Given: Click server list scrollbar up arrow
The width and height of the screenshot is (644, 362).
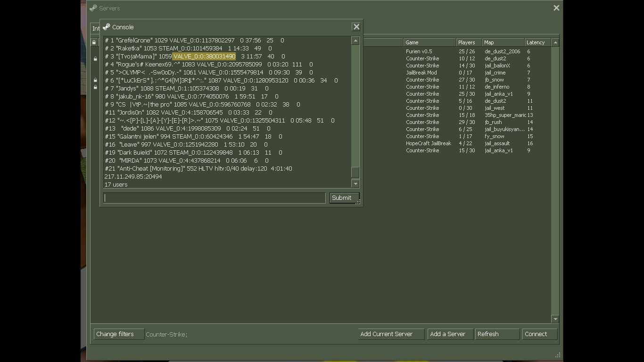Looking at the screenshot, I should (x=555, y=42).
